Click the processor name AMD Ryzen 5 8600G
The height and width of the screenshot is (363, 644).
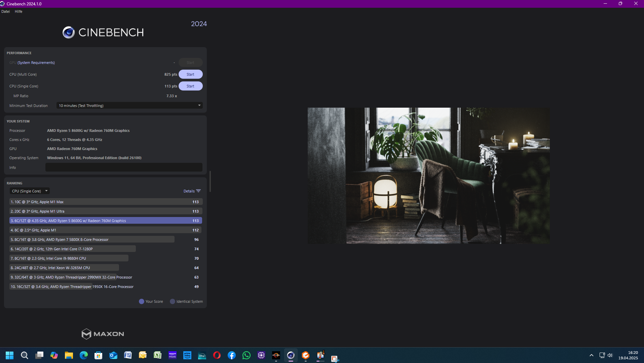click(x=88, y=131)
